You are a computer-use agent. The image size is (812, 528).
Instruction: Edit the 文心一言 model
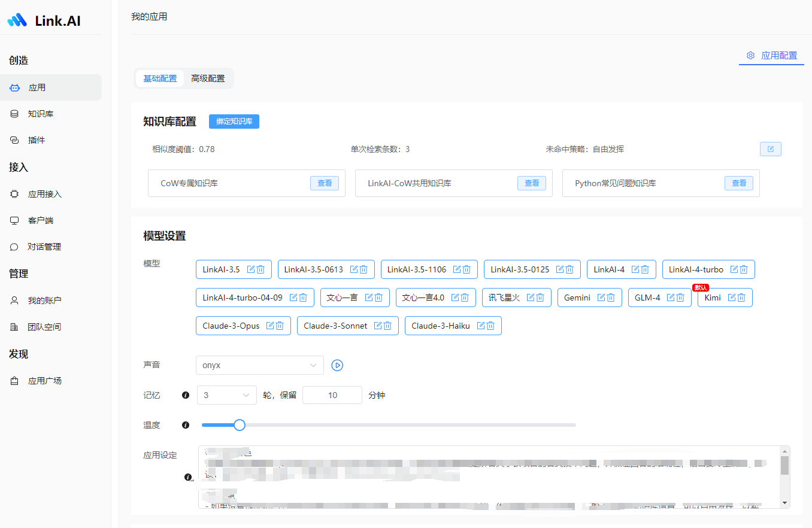point(369,298)
